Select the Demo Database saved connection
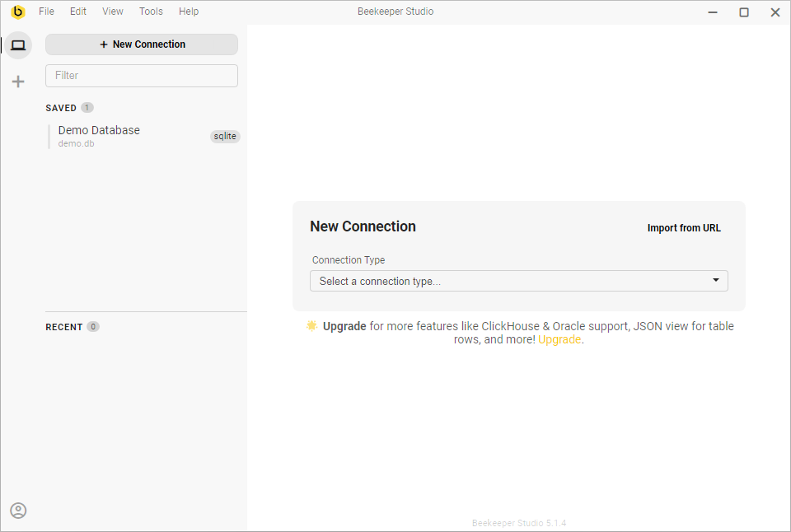 point(143,136)
